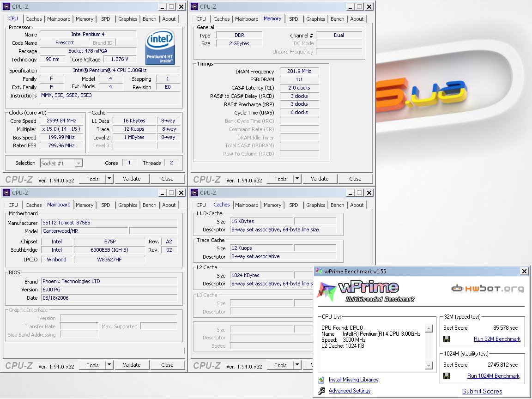This screenshot has width=532, height=399.
Task: Open the SPD tab in the Memory window
Action: click(294, 19)
